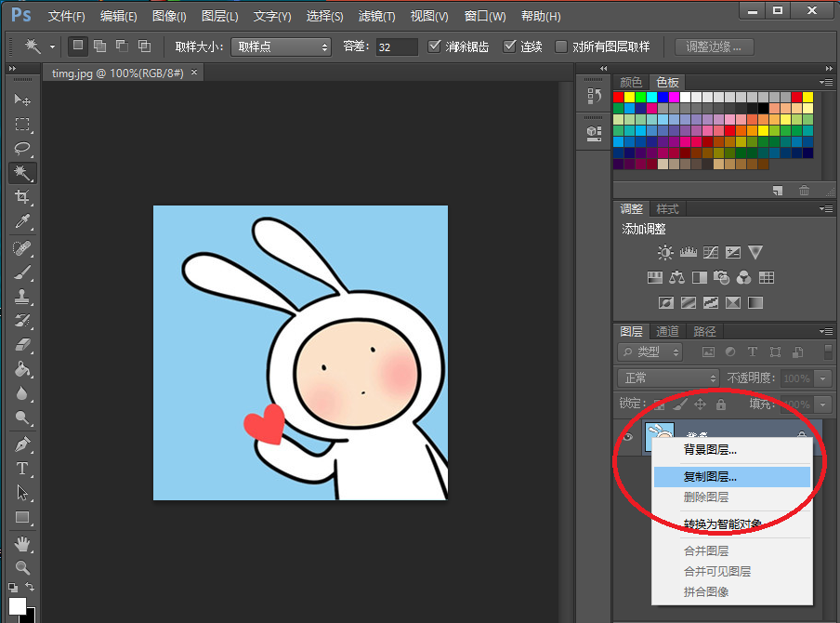This screenshot has height=623, width=840.
Task: Hide the layer with eye icon
Action: 627,438
